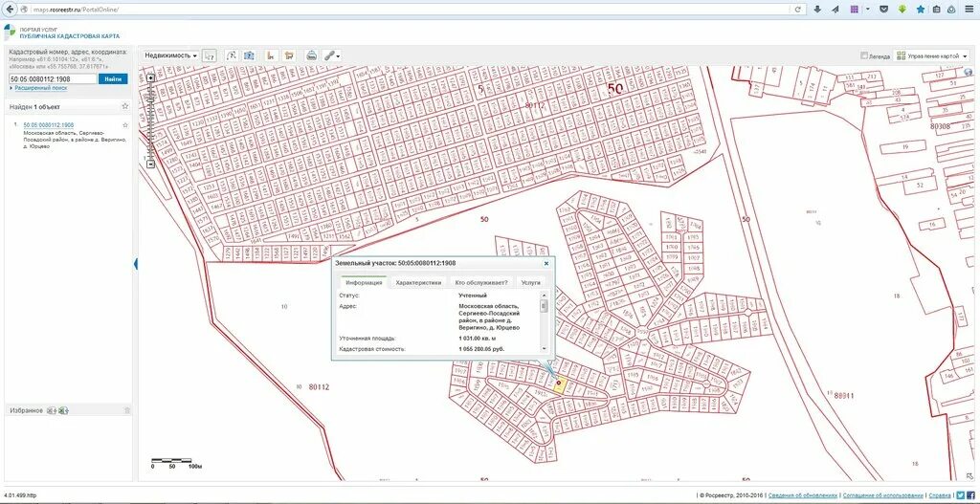
Task: Select the area measurement tool
Action: coord(249,55)
